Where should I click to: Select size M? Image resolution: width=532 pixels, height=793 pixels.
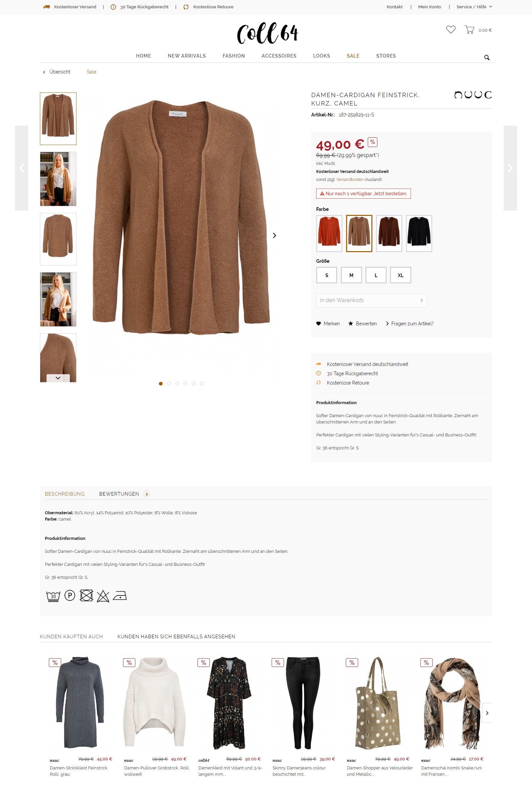[351, 275]
